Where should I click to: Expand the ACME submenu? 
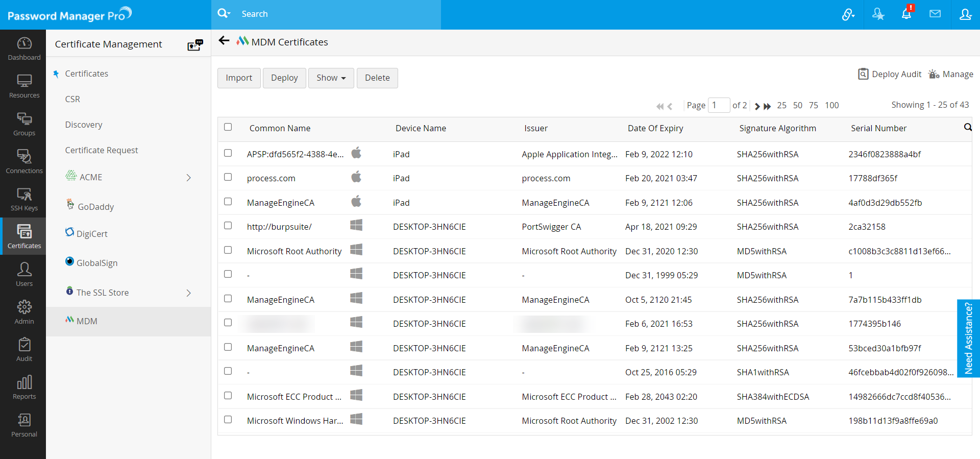pyautogui.click(x=188, y=178)
